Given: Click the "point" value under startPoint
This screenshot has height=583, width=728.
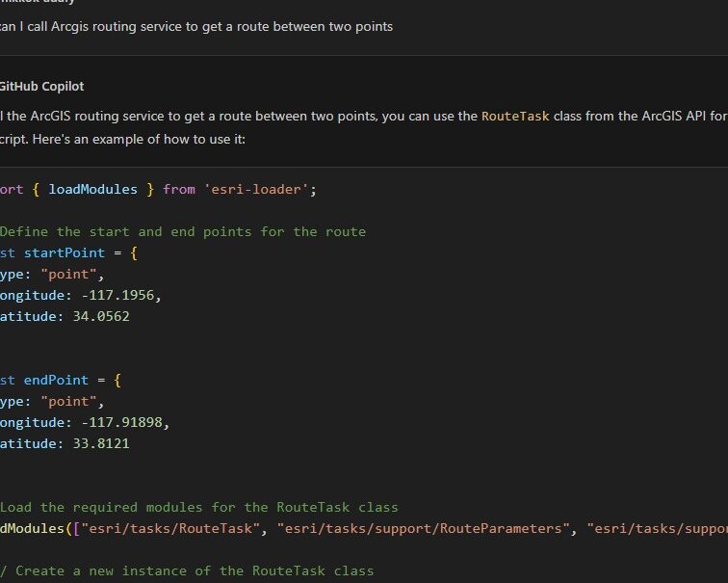Looking at the screenshot, I should [68, 275].
